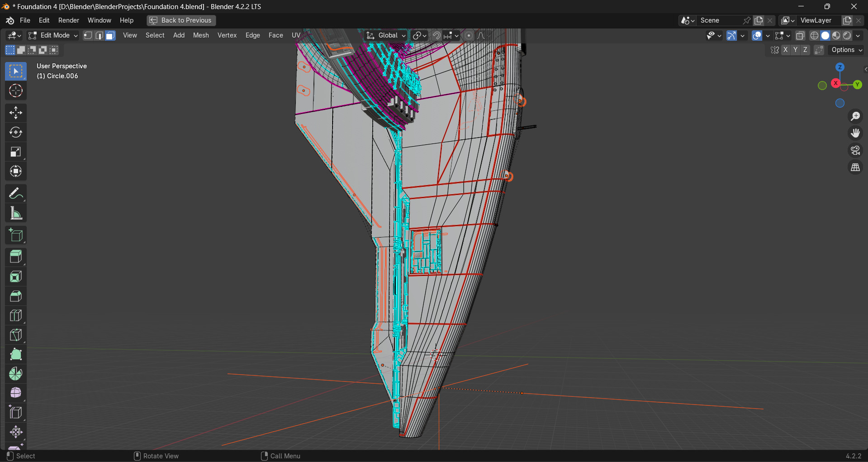Activate the Add Cube tool
Image resolution: width=868 pixels, height=462 pixels.
pyautogui.click(x=16, y=236)
